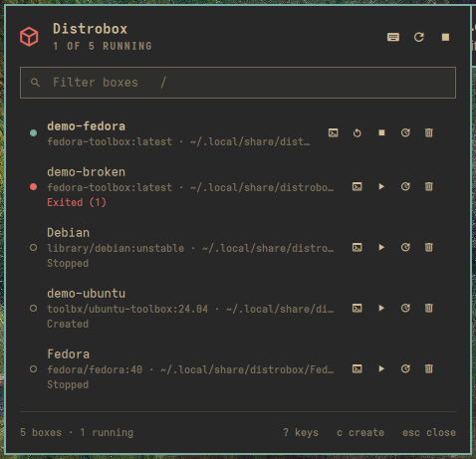Click 'Stopped' status under Fedora
The height and width of the screenshot is (459, 476).
[68, 384]
